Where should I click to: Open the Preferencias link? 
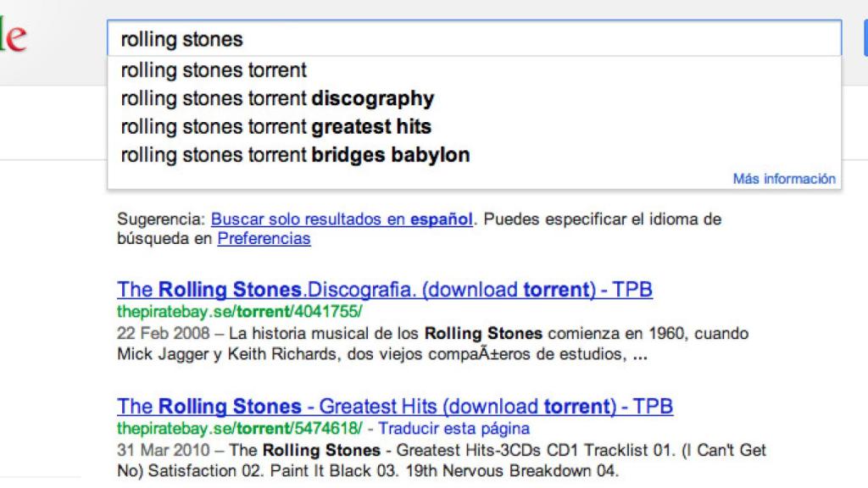pyautogui.click(x=264, y=238)
